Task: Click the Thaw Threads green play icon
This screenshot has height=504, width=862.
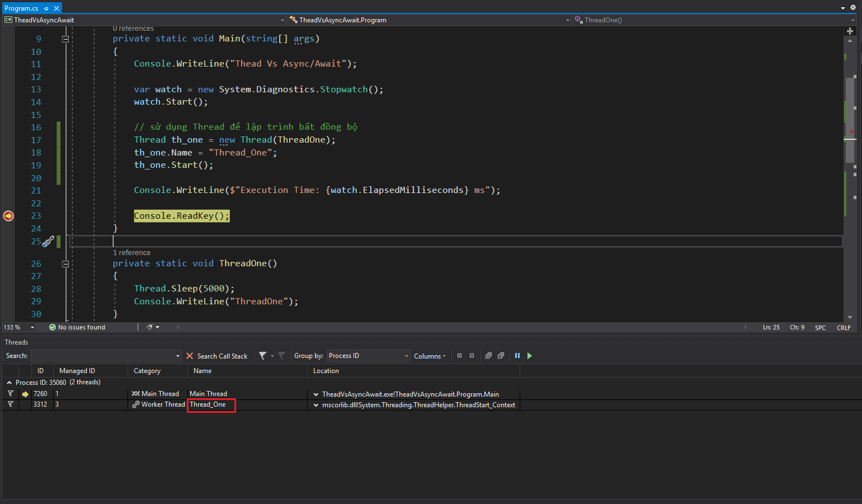Action: coord(530,356)
